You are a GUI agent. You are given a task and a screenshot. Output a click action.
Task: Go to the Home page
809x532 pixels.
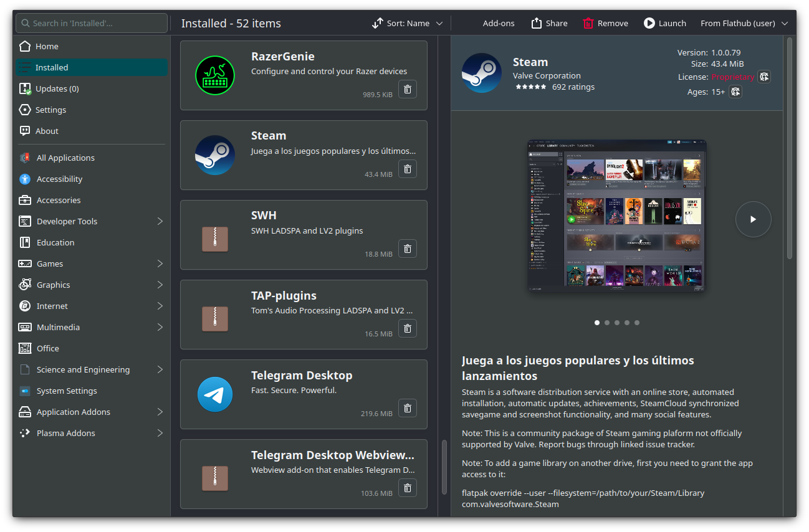[x=92, y=46]
